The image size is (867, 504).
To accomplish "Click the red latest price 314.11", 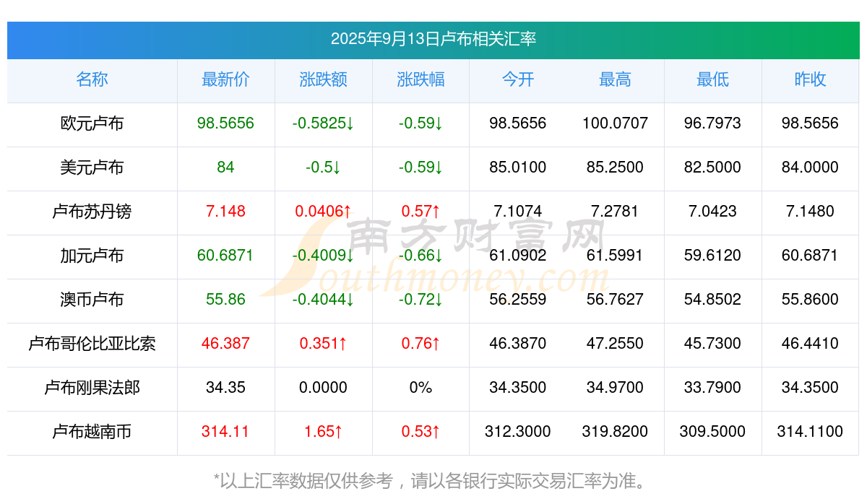I will tap(225, 432).
